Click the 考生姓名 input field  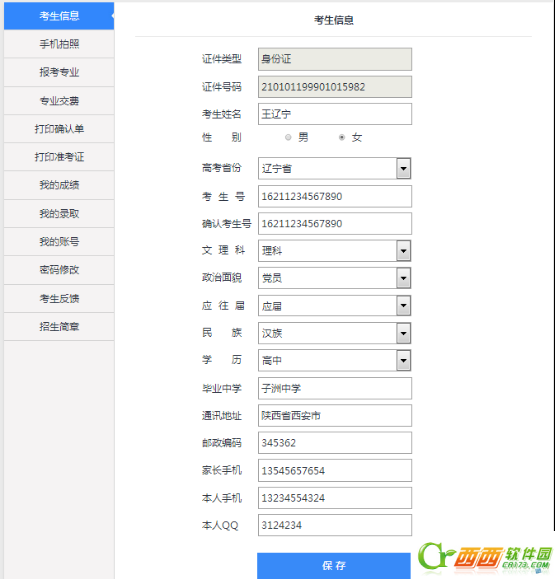coord(335,114)
